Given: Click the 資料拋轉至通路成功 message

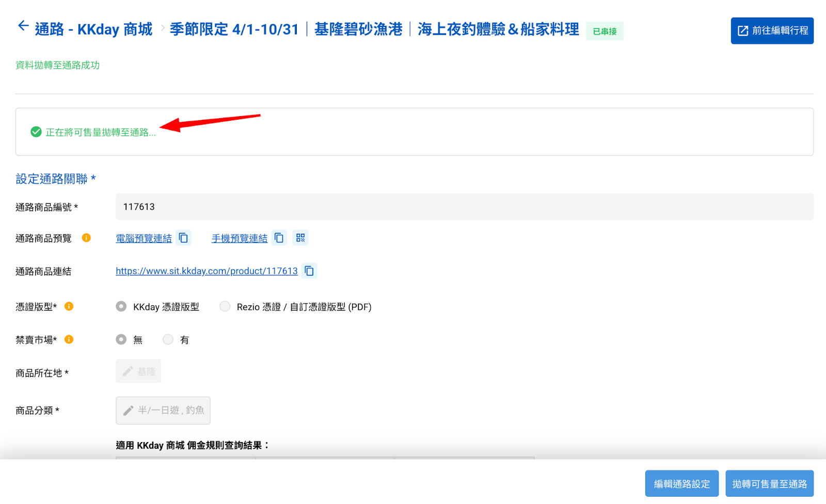Looking at the screenshot, I should click(x=57, y=66).
